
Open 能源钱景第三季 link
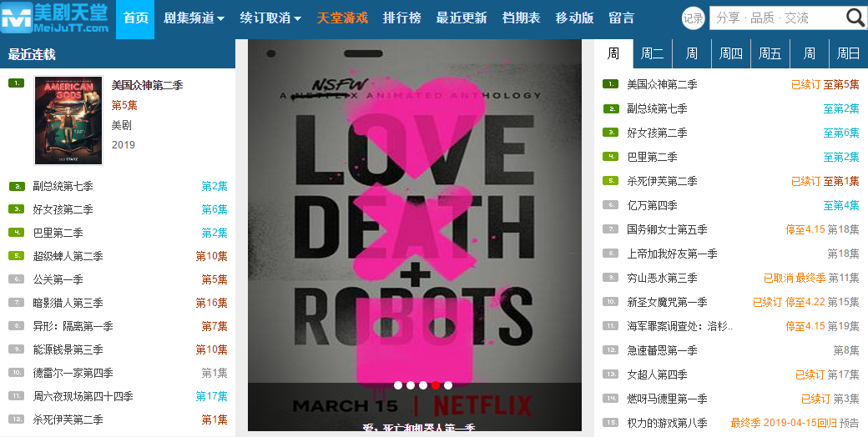click(68, 349)
